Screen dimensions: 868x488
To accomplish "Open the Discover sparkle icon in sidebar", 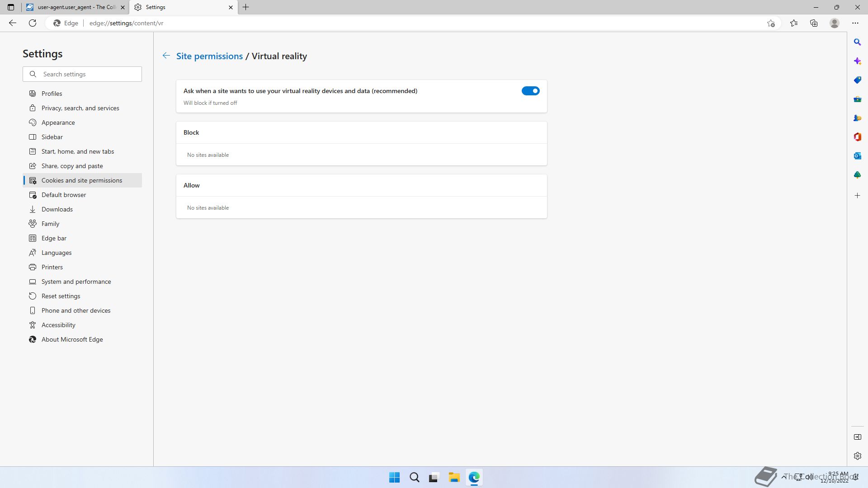I will point(857,61).
